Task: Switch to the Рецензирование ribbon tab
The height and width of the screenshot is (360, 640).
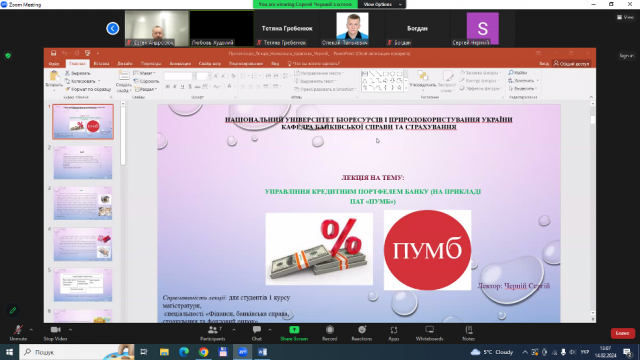Action: tap(246, 64)
